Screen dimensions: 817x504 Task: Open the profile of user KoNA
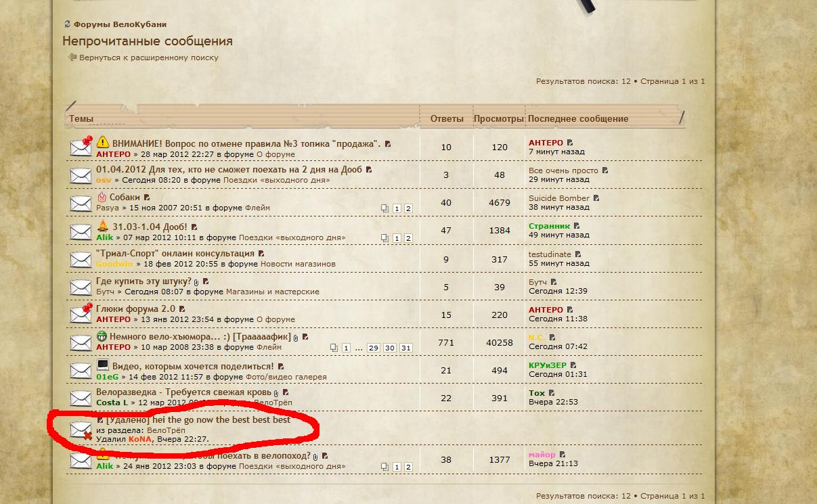pyautogui.click(x=140, y=439)
